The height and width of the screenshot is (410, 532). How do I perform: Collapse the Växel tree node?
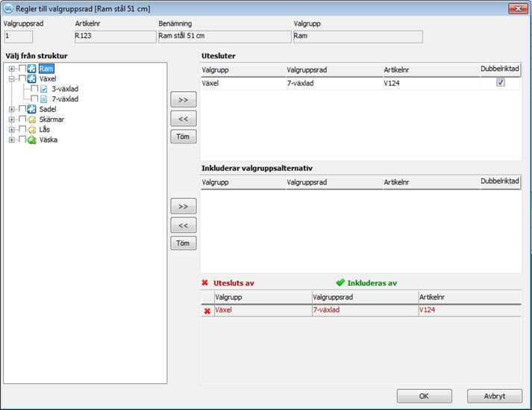12,78
